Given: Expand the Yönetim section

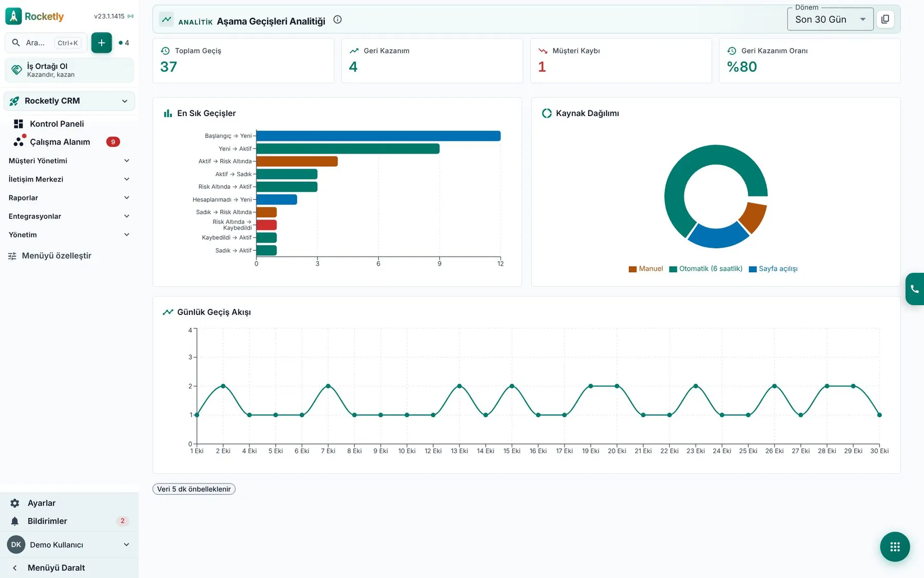Looking at the screenshot, I should click(x=69, y=235).
